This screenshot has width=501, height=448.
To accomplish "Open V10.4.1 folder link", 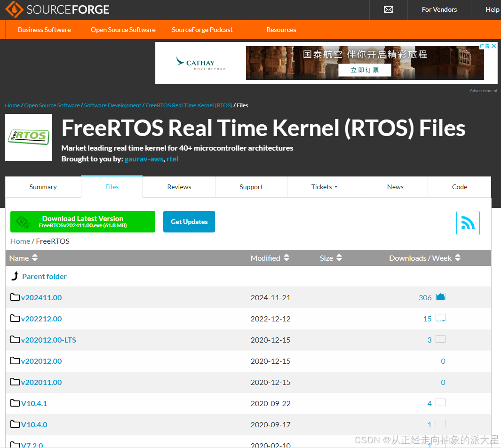I will (x=34, y=404).
